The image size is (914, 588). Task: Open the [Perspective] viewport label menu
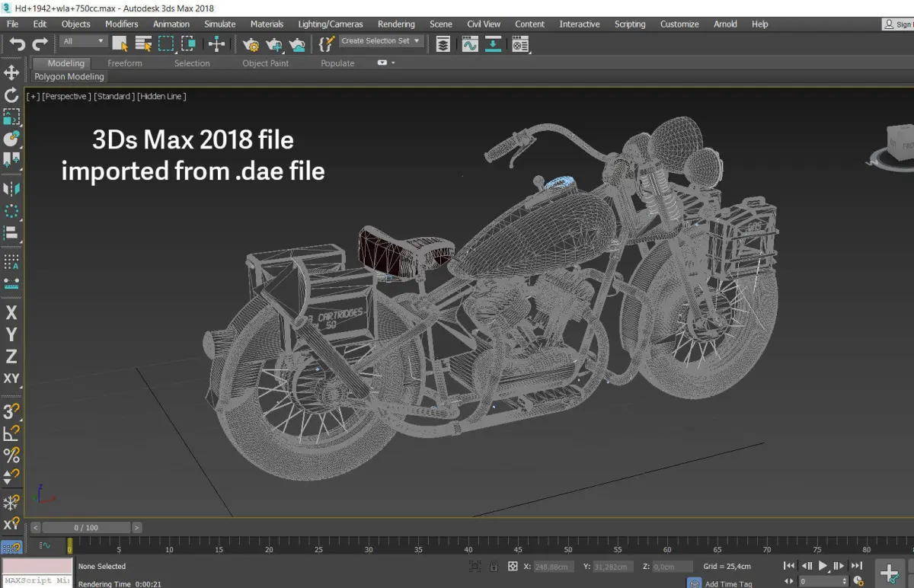pos(66,97)
